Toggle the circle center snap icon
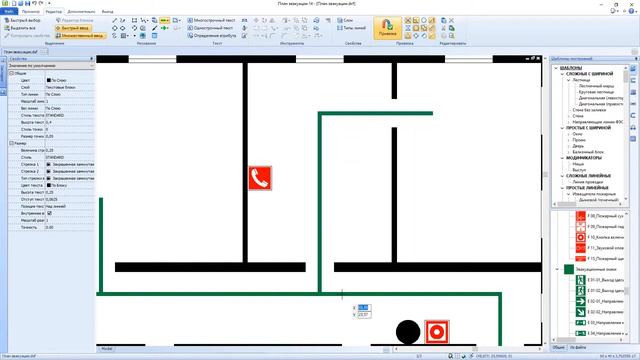 point(424,20)
